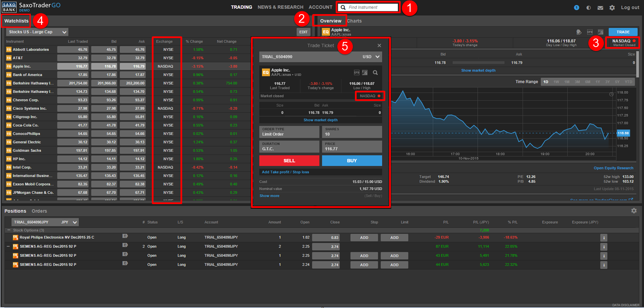Select the 1D time range
The height and width of the screenshot is (308, 644).
click(x=546, y=82)
